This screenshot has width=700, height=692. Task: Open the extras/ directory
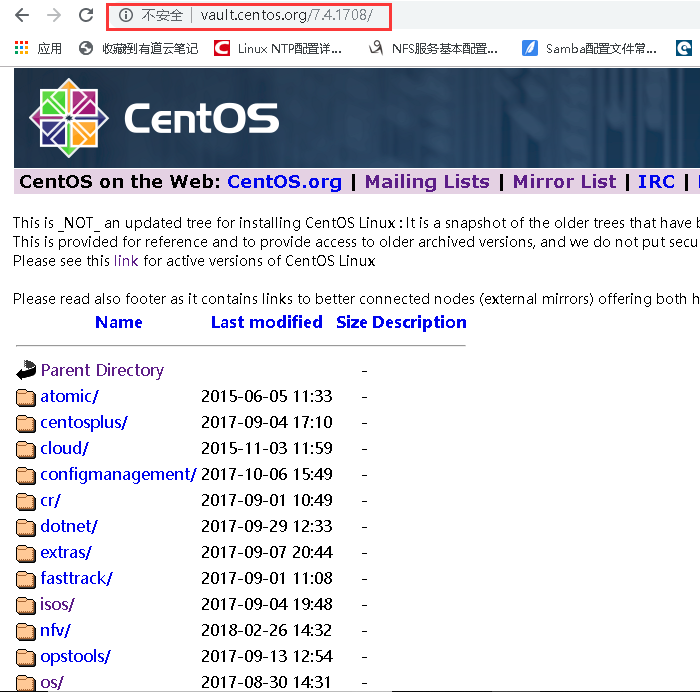[66, 553]
